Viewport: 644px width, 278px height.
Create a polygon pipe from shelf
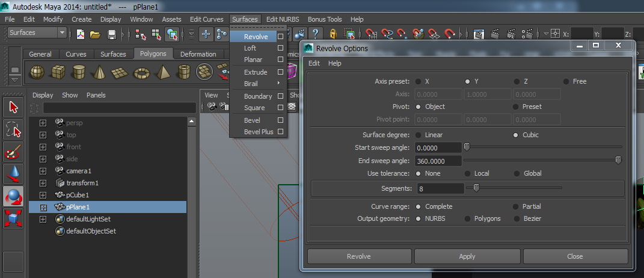tap(183, 72)
